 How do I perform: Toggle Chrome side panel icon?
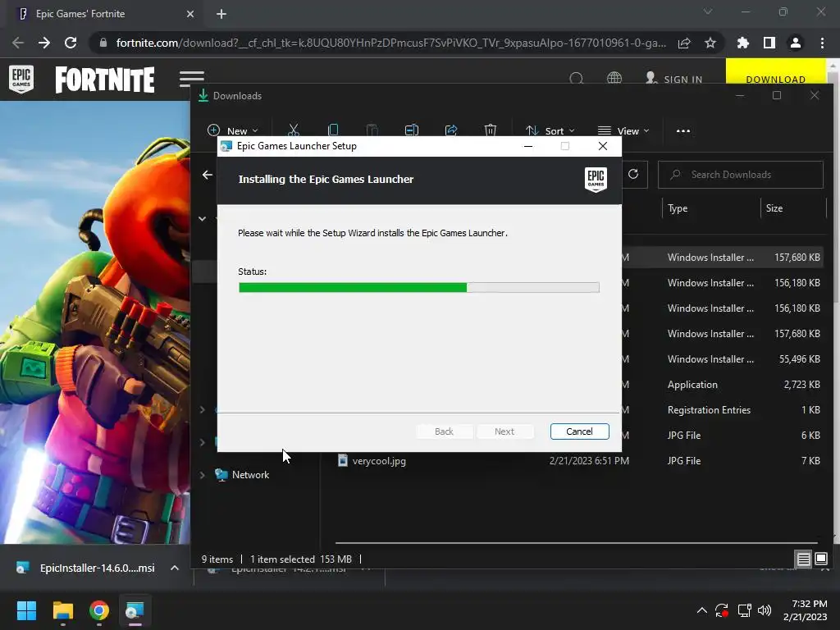pos(769,43)
